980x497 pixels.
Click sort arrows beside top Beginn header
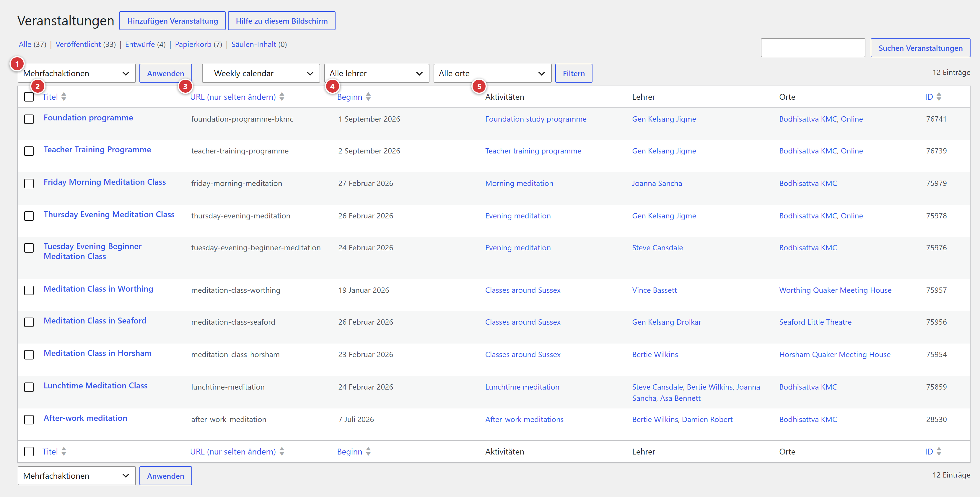point(368,97)
